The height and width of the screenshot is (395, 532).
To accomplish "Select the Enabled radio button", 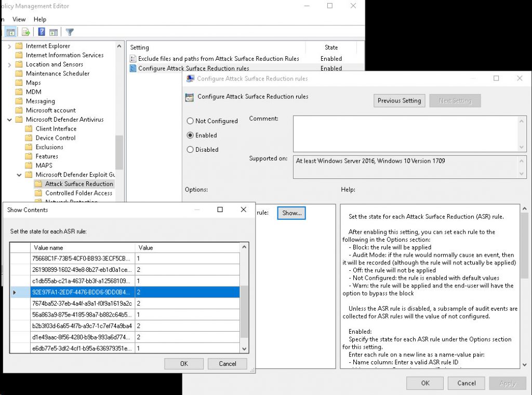I will point(190,135).
